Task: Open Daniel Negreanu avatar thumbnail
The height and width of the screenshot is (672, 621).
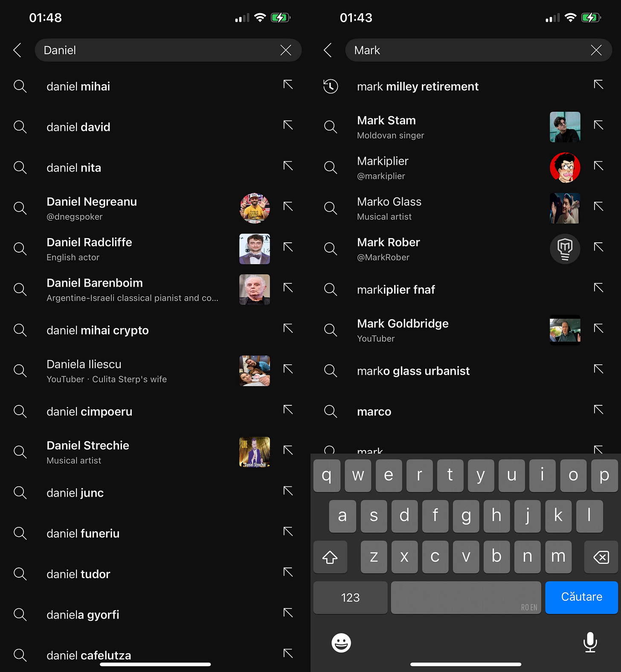Action: 255,208
